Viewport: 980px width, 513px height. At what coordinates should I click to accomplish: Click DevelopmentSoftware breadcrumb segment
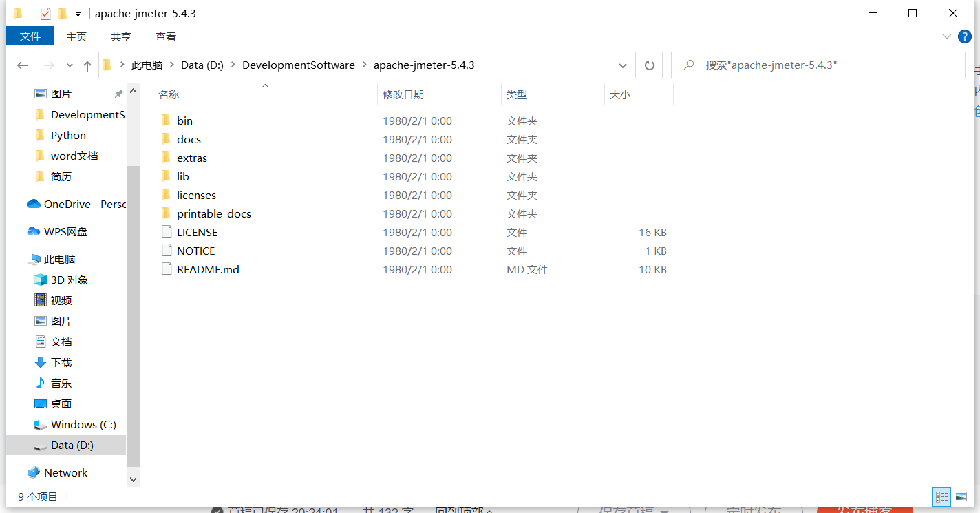[299, 65]
